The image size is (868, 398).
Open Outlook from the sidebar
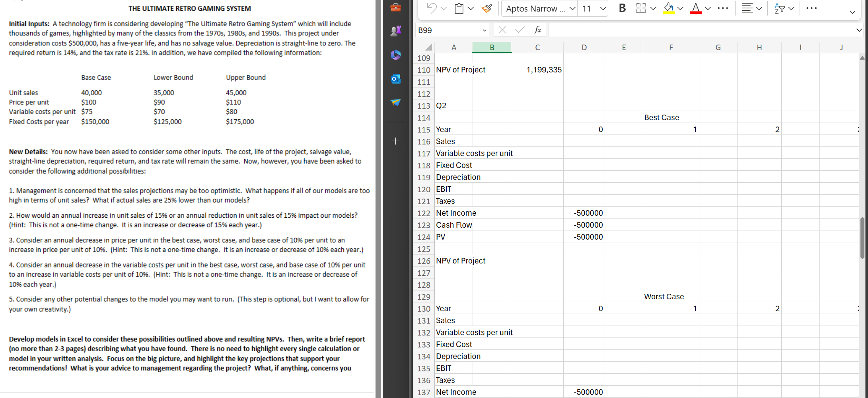point(396,79)
